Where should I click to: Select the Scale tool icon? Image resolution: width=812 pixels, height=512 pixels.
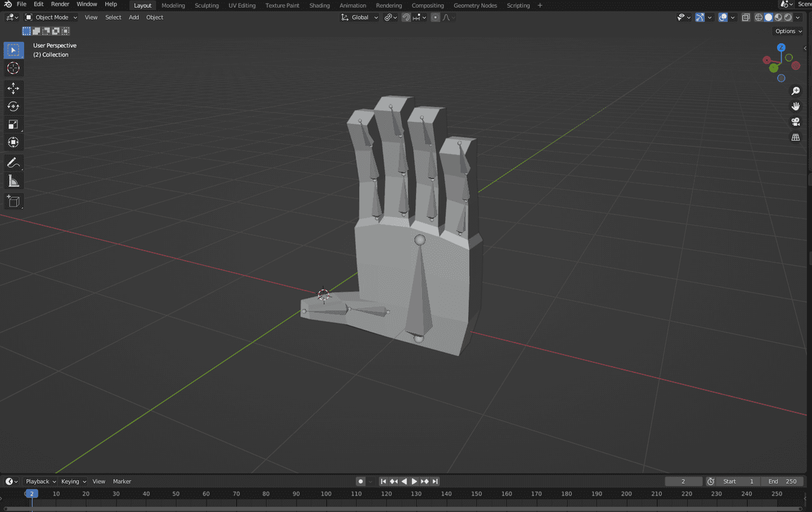pos(13,125)
